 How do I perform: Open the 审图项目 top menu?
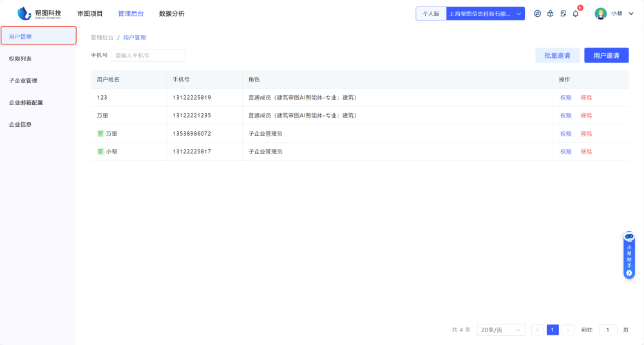(90, 14)
